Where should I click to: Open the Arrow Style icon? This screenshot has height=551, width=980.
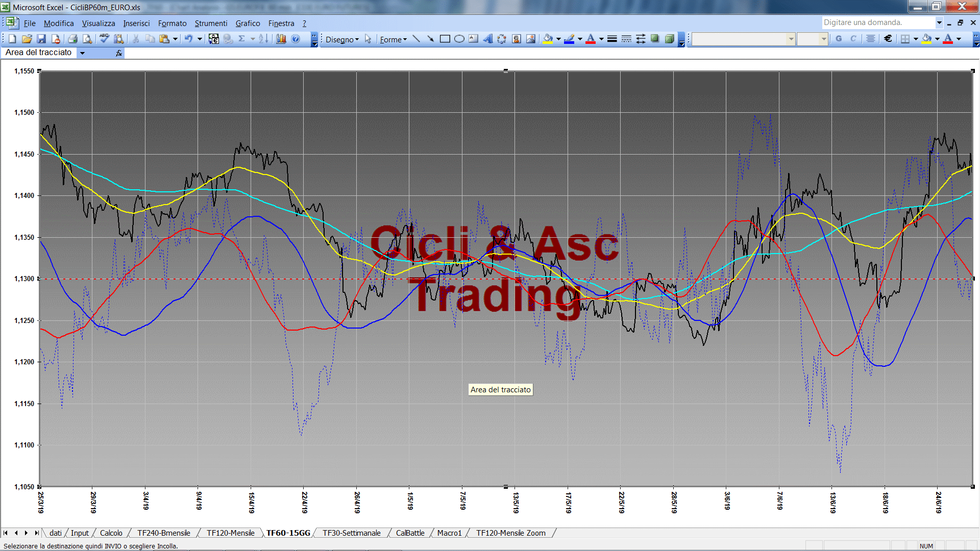[641, 39]
